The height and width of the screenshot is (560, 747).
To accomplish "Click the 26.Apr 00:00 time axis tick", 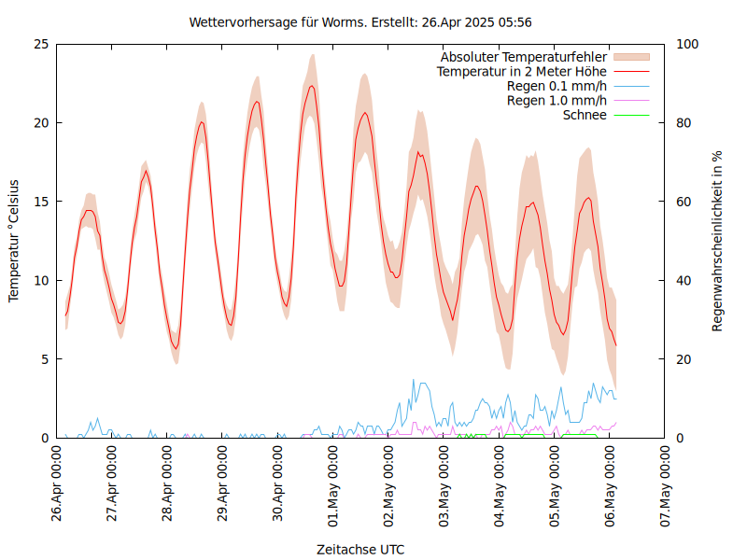I will pos(57,484).
